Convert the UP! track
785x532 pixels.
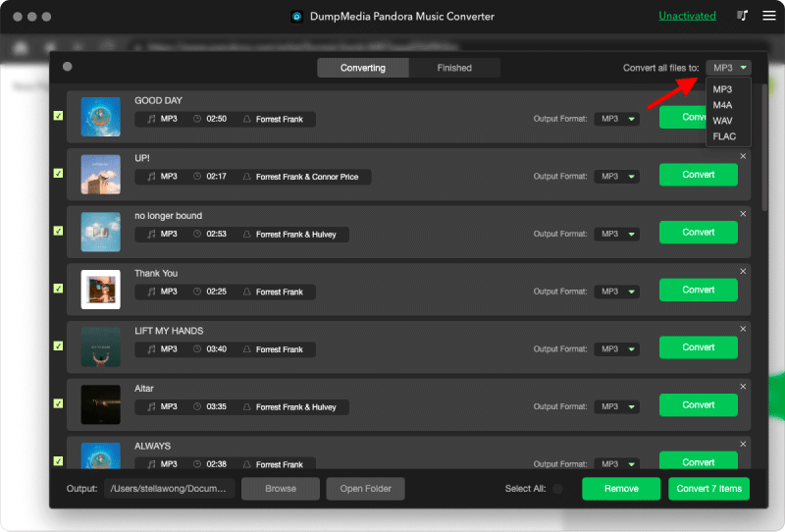(x=699, y=175)
